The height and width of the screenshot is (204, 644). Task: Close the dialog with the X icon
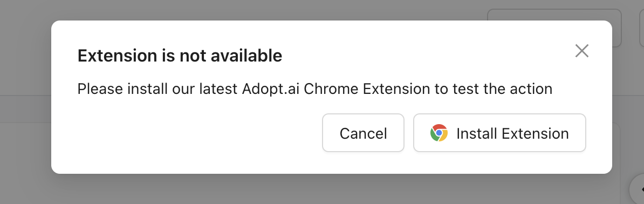pos(582,51)
